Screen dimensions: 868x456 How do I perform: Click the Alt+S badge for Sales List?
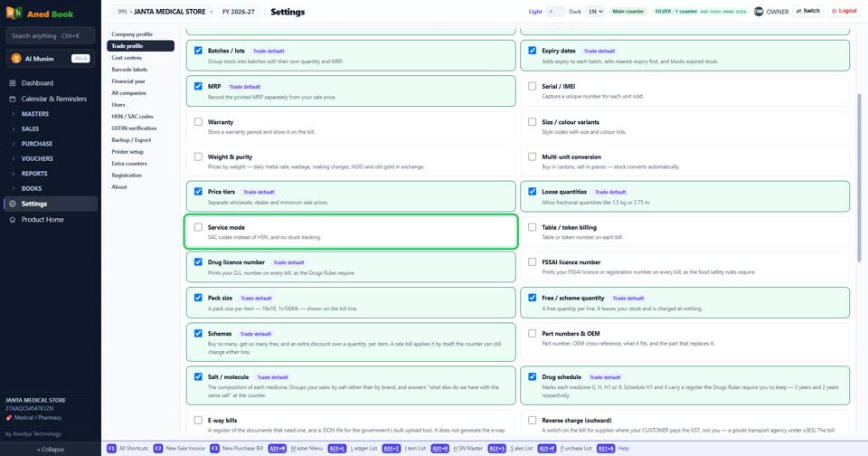pyautogui.click(x=497, y=448)
